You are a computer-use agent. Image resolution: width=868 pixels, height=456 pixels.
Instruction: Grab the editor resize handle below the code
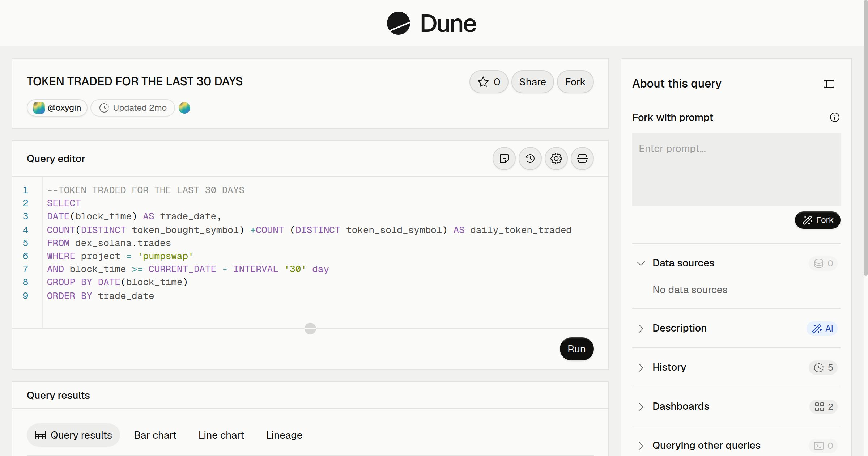pyautogui.click(x=310, y=329)
